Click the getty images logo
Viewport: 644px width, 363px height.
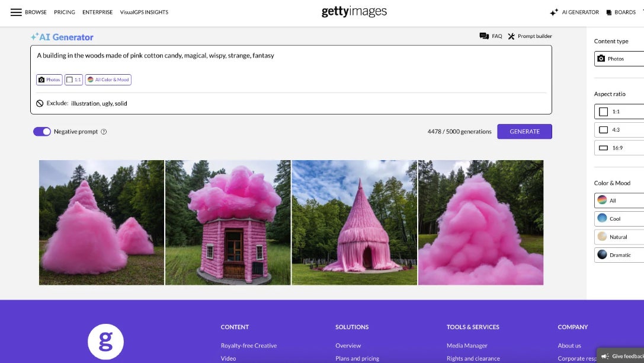(354, 11)
